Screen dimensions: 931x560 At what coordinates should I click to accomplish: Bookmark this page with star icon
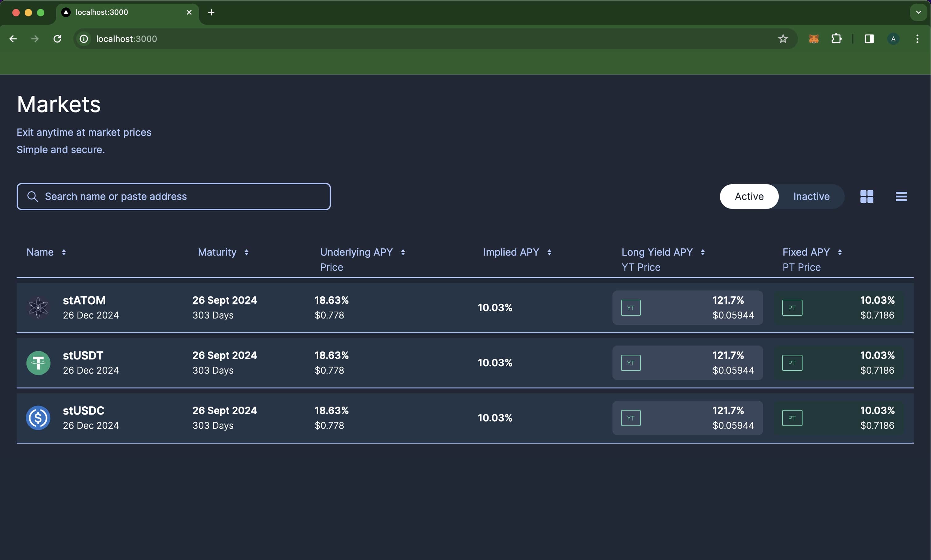tap(783, 39)
